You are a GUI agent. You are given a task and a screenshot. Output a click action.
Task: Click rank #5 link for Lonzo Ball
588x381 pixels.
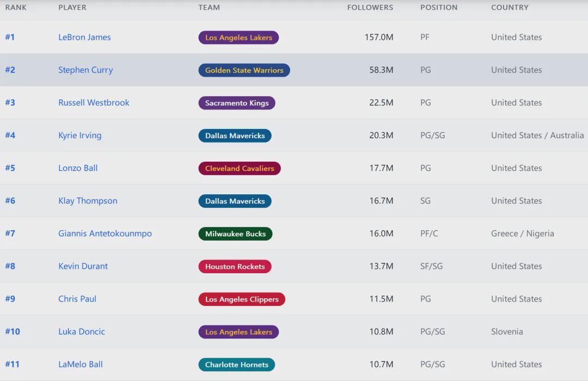(x=10, y=168)
